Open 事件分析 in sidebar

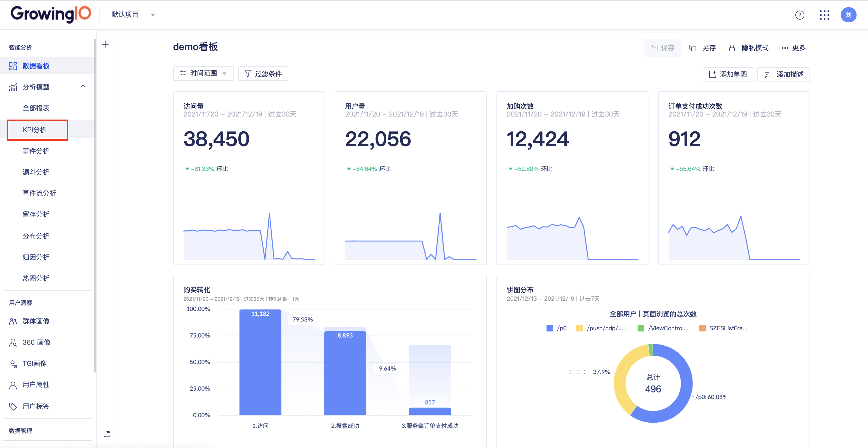pos(36,151)
